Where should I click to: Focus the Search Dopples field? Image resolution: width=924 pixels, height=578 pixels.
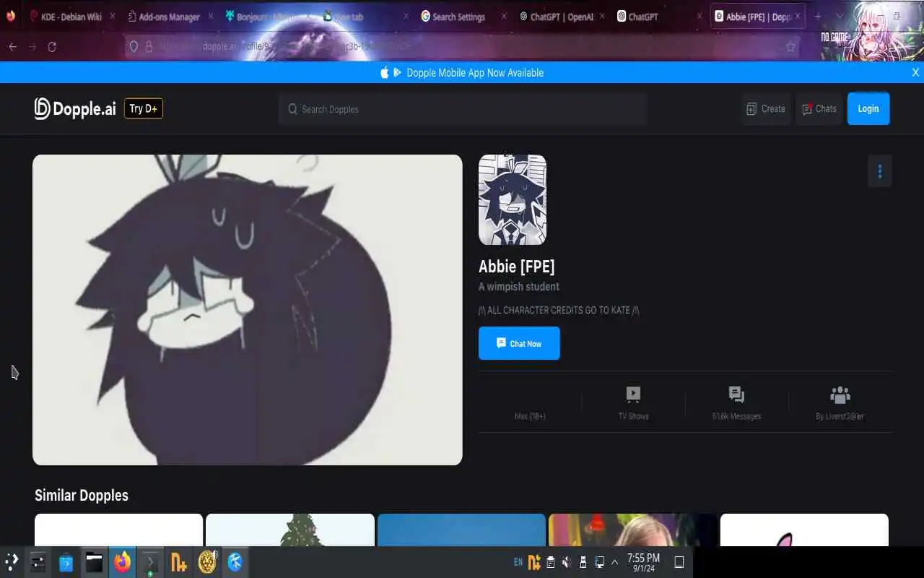click(x=462, y=109)
